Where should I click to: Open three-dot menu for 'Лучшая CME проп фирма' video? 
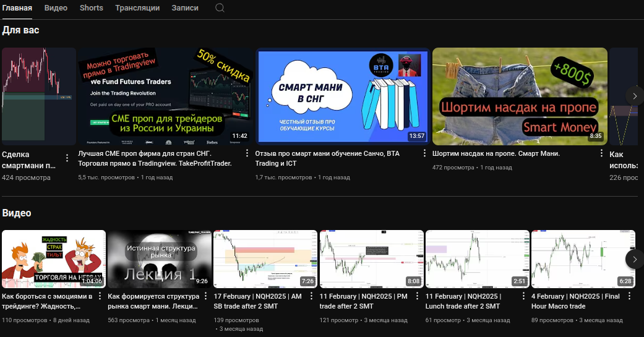tap(247, 154)
